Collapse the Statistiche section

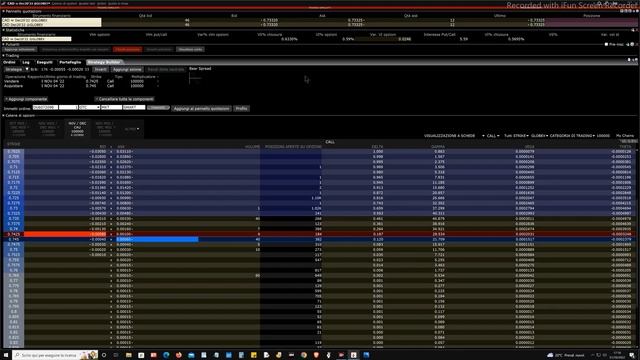pyautogui.click(x=4, y=30)
